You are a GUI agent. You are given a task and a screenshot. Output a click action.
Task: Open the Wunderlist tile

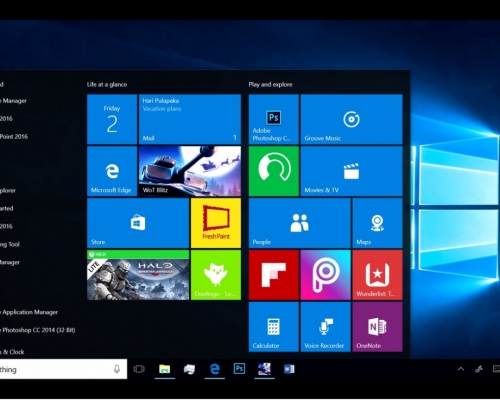[377, 275]
